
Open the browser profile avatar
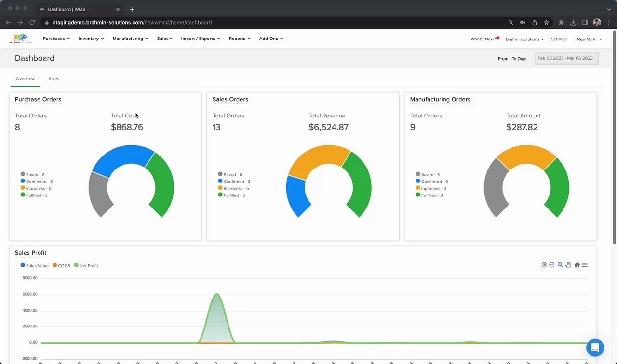[597, 22]
